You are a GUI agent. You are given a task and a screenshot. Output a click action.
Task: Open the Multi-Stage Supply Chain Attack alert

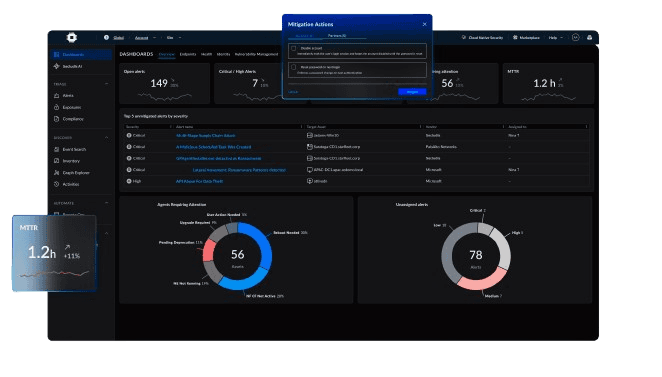206,136
